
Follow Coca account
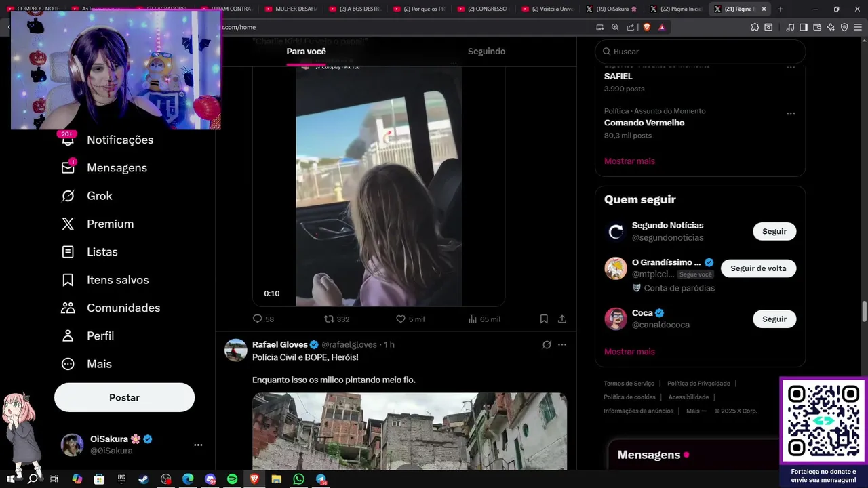pos(774,319)
